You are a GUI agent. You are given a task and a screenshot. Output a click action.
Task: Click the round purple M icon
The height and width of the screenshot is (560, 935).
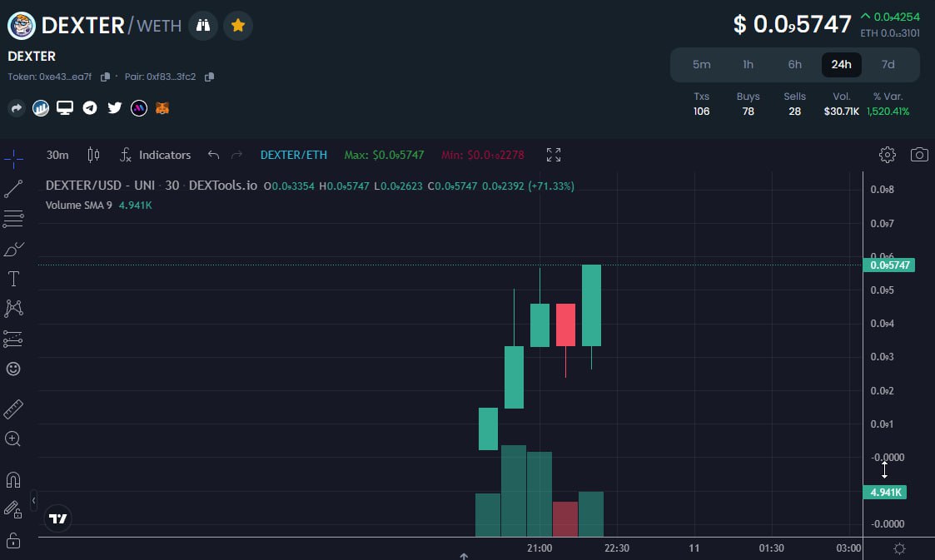[x=139, y=108]
